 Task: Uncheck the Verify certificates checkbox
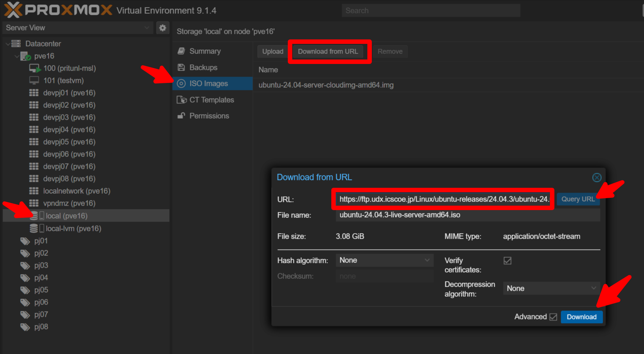[508, 260]
